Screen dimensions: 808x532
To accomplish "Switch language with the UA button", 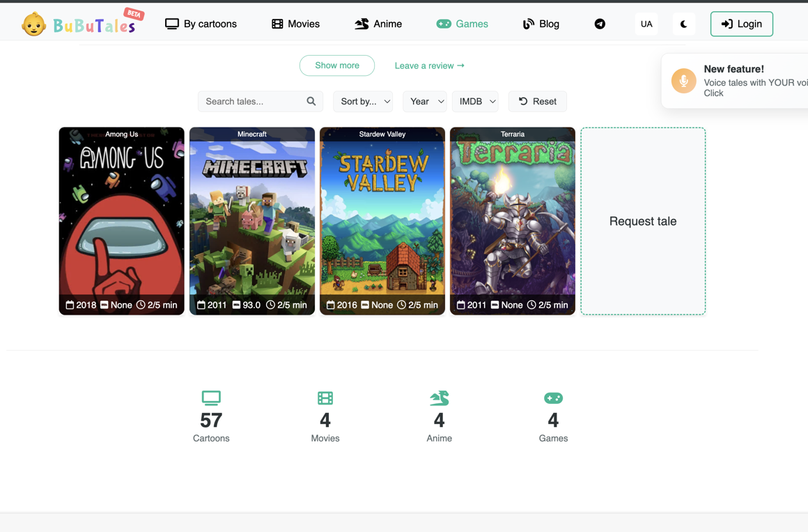I will 646,24.
